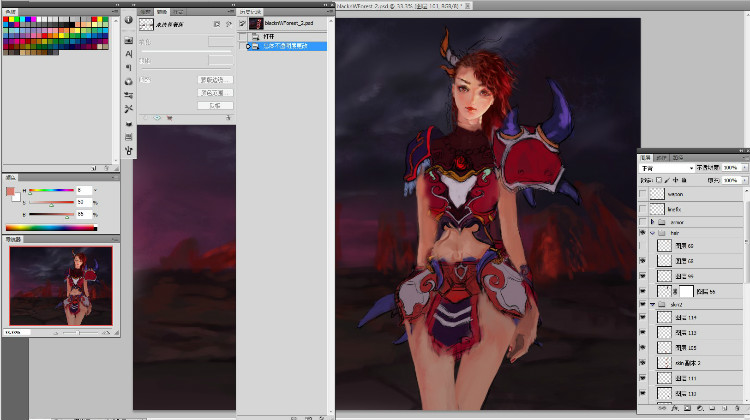This screenshot has height=420, width=750.
Task: Collapse the 'hair' layer group triangle
Action: pyautogui.click(x=652, y=233)
